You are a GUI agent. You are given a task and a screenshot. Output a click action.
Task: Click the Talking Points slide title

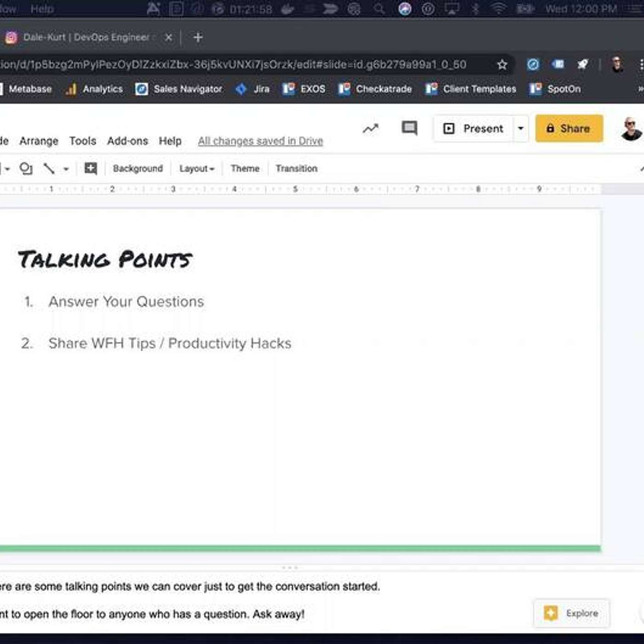point(105,260)
